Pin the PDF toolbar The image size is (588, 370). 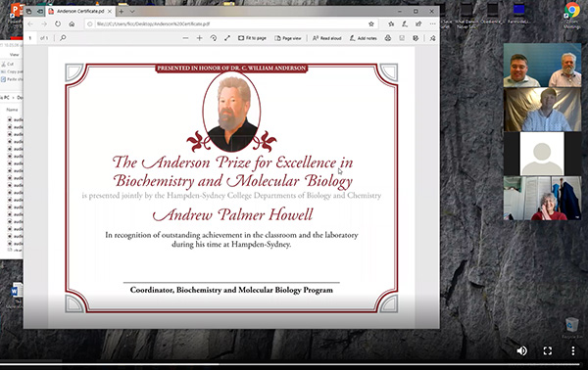click(x=433, y=38)
